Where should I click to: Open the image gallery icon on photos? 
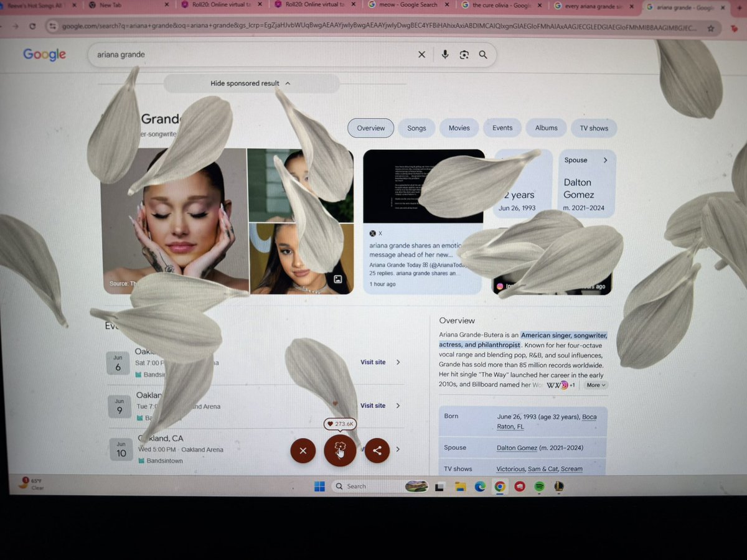click(x=337, y=279)
